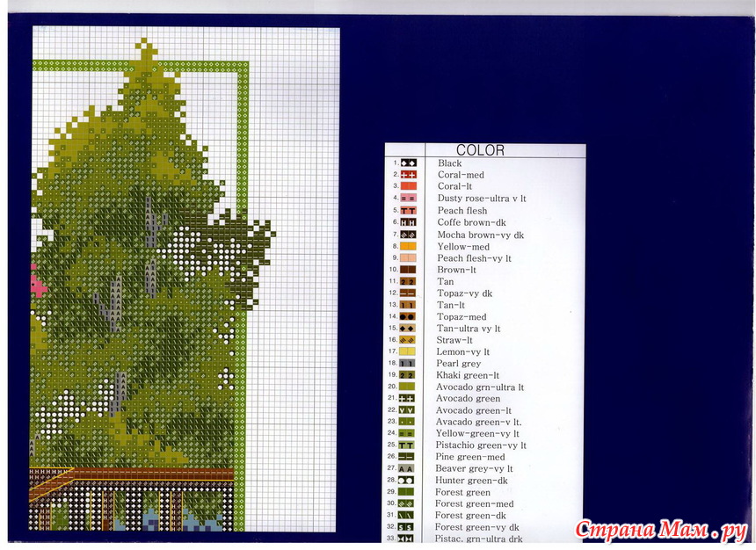Image resolution: width=756 pixels, height=550 pixels.
Task: Click the 'Pistachio green-vy lt' text
Action: (481, 445)
